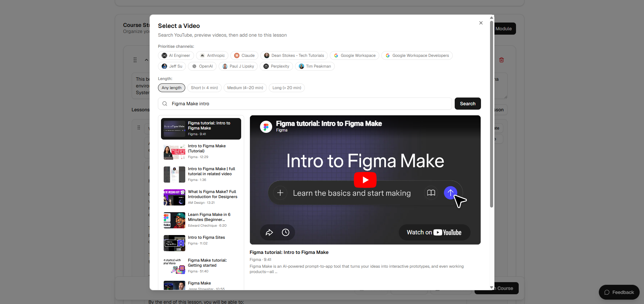Image resolution: width=644 pixels, height=304 pixels.
Task: Click Watch on YouTube button
Action: 434,232
